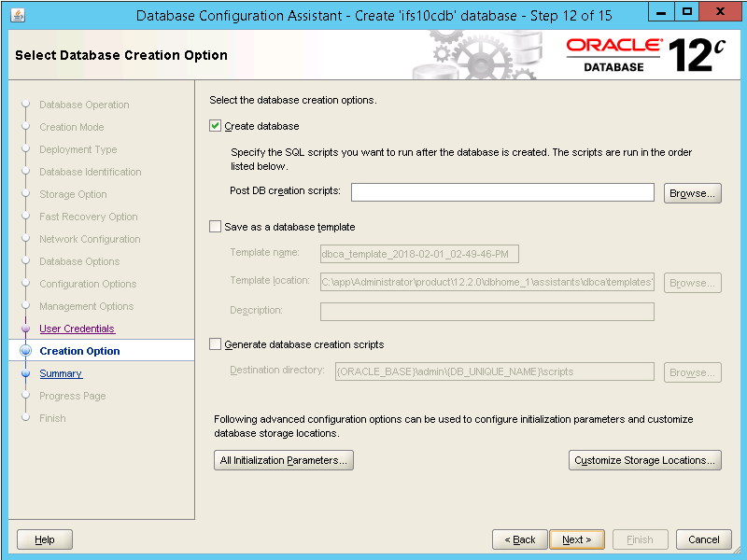747x560 pixels.
Task: Click the User Credentials step bullet
Action: [26, 329]
